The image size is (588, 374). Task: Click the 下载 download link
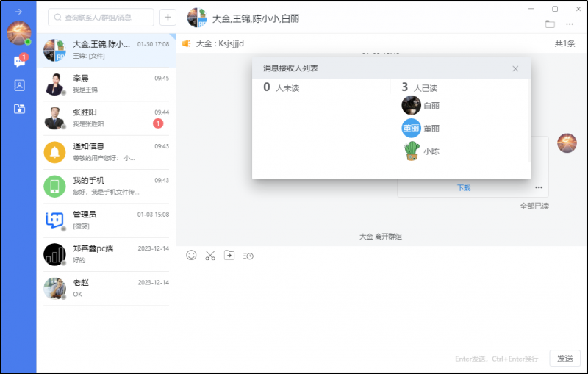click(x=464, y=188)
